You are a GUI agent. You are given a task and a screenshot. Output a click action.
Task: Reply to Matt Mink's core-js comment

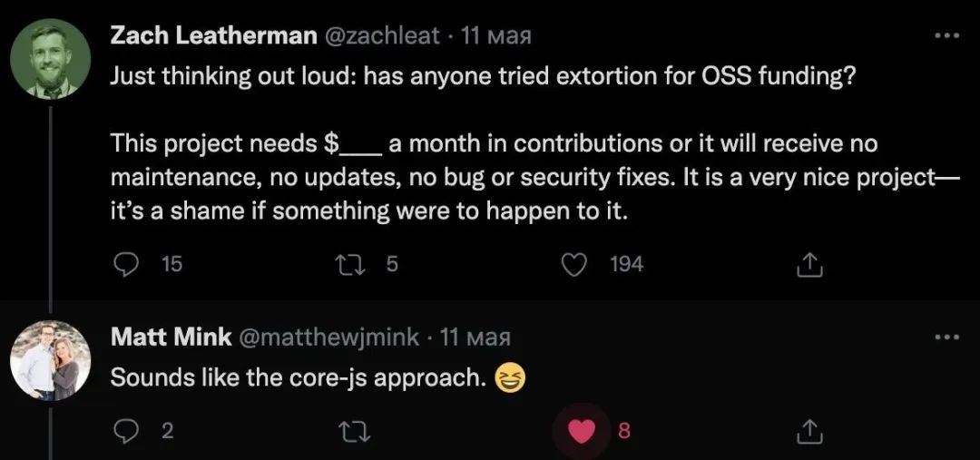[x=128, y=431]
